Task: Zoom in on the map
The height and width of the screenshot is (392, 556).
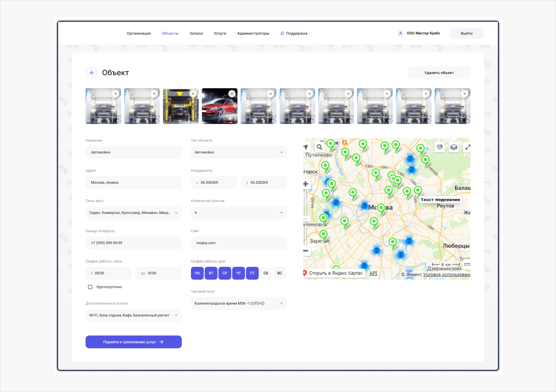Action: pyautogui.click(x=306, y=184)
